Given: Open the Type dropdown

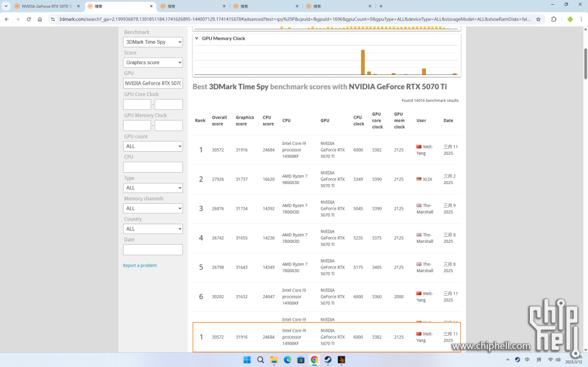Looking at the screenshot, I should [x=153, y=188].
